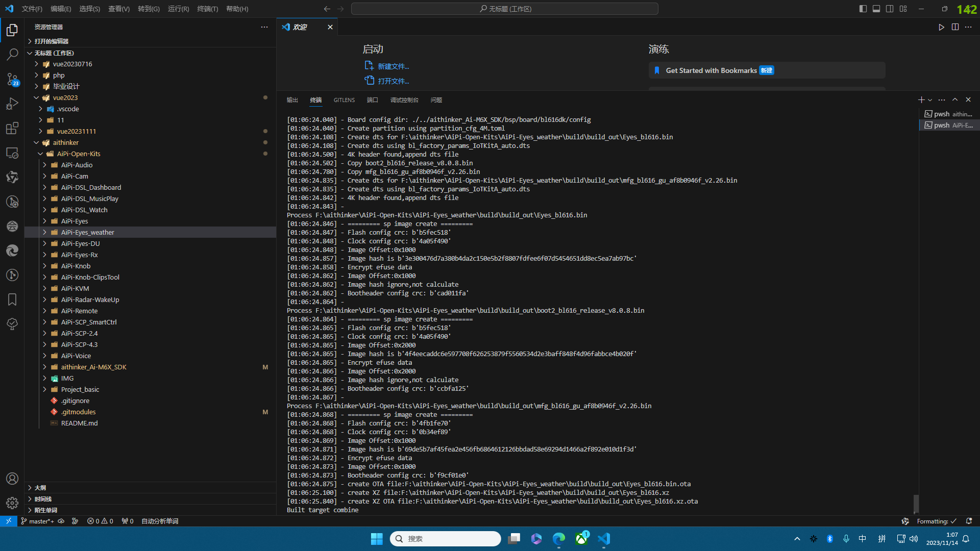Open the Windows Start menu

click(x=377, y=539)
